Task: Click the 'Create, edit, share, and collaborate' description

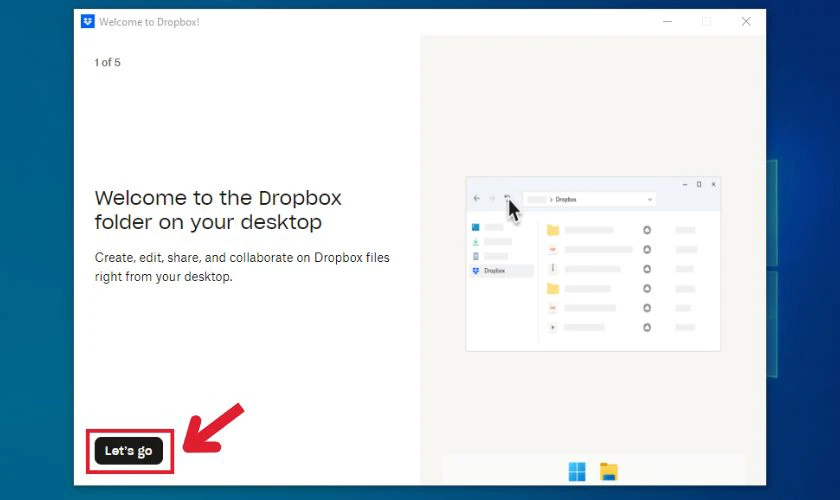Action: pyautogui.click(x=242, y=267)
